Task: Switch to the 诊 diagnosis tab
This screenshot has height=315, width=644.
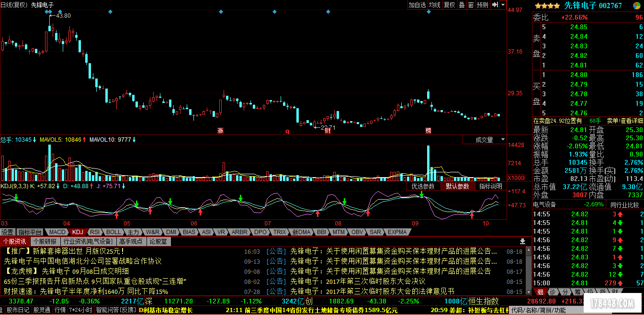Action: tap(553, 292)
